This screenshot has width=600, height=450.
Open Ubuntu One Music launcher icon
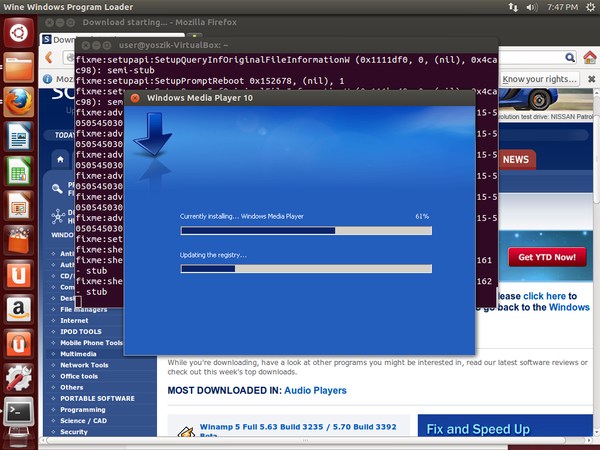point(18,343)
